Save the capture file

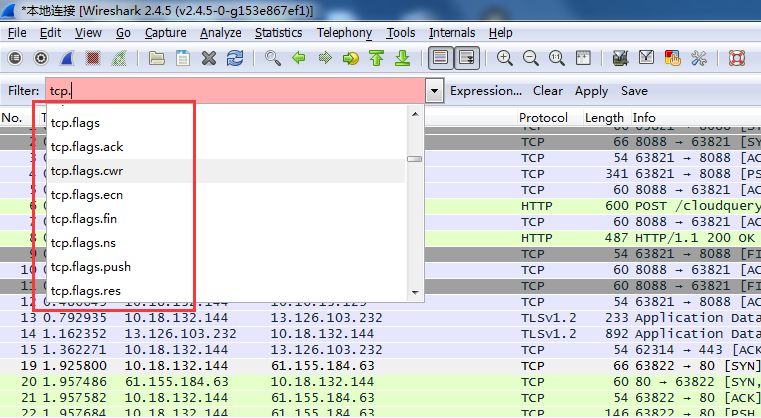(183, 59)
